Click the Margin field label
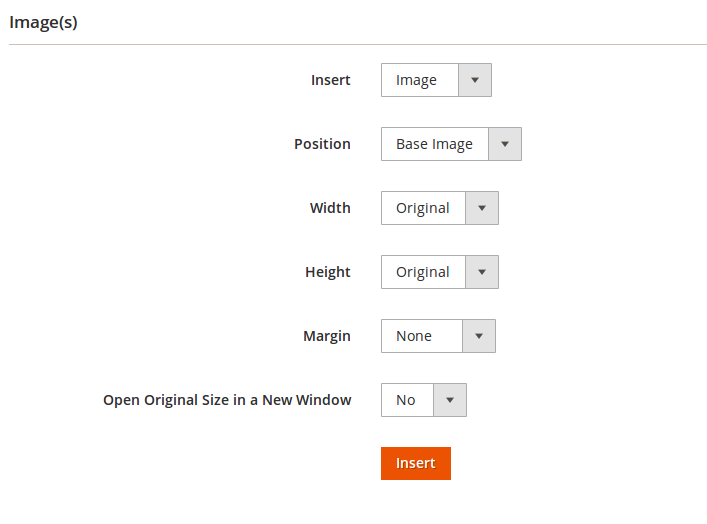The image size is (707, 524). 326,336
